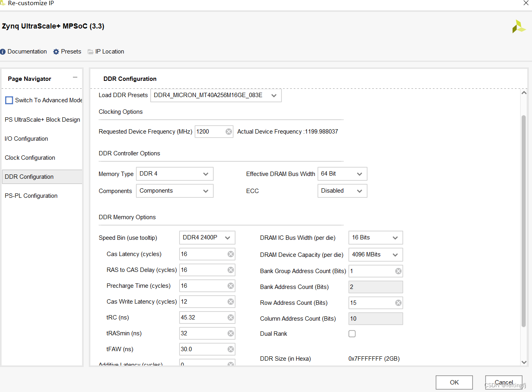The height and width of the screenshot is (392, 532).
Task: Open the Memory Type dropdown
Action: [x=175, y=174]
